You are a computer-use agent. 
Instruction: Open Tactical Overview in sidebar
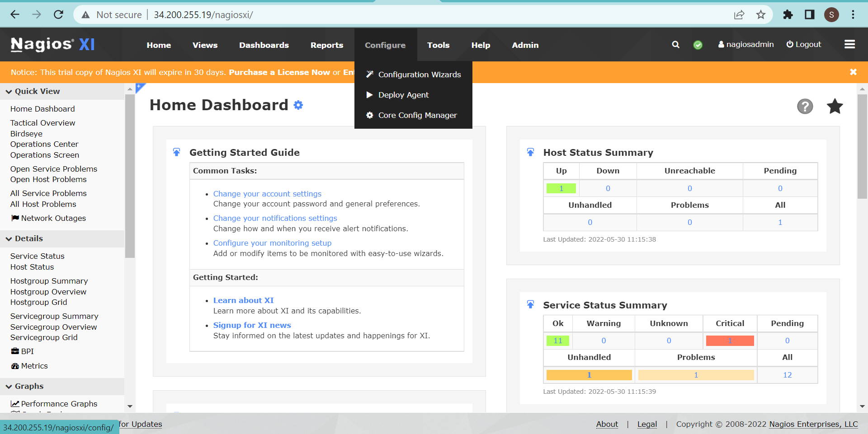(42, 123)
